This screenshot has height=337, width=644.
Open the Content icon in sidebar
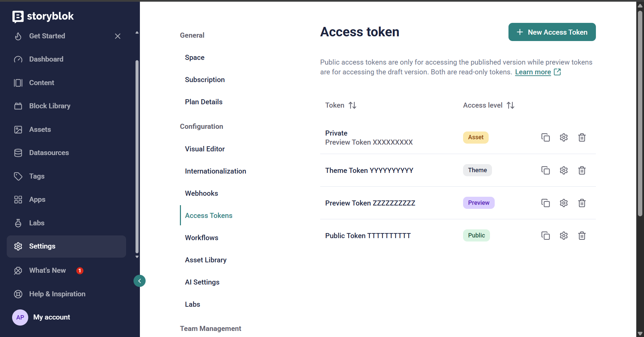[18, 83]
